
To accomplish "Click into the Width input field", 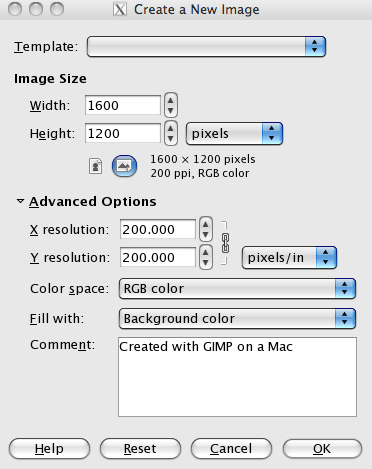I will click(x=123, y=105).
